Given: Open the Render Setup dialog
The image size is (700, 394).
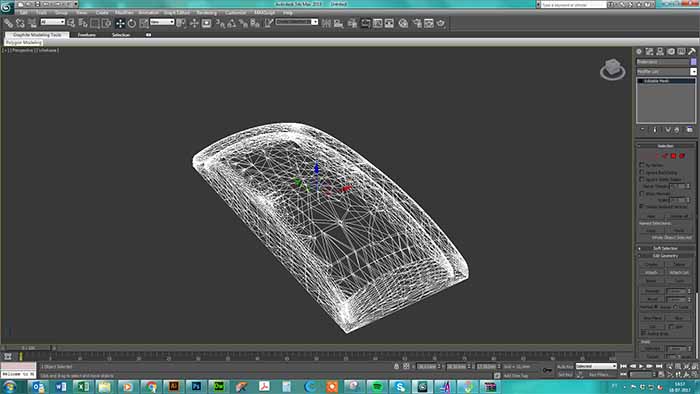Looking at the screenshot, I should [x=417, y=23].
